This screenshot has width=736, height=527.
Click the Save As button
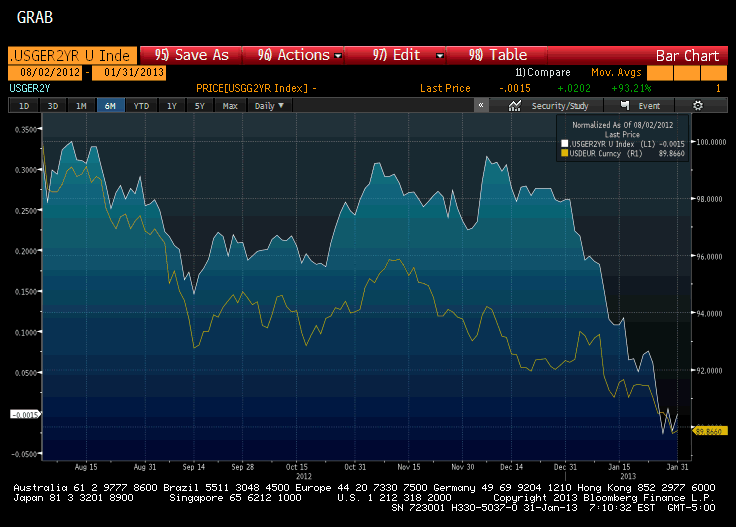click(x=191, y=55)
